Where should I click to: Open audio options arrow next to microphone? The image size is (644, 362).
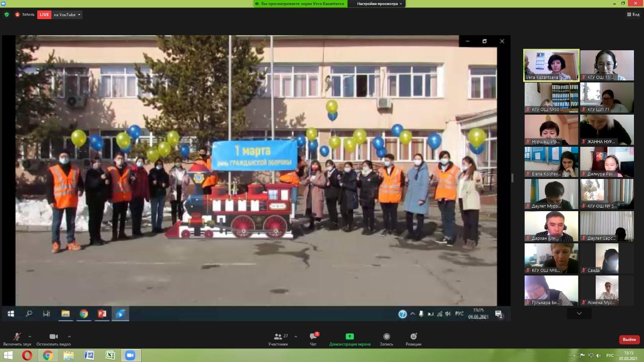(30, 336)
